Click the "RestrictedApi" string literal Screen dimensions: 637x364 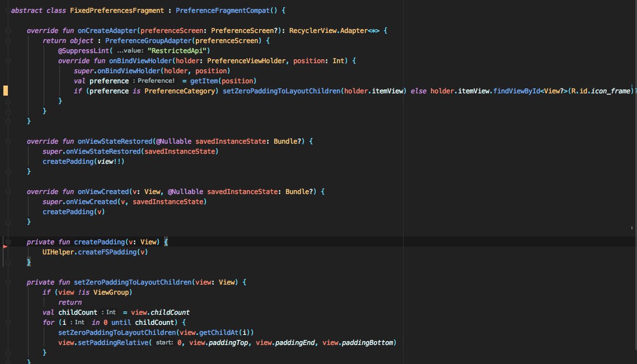[177, 51]
